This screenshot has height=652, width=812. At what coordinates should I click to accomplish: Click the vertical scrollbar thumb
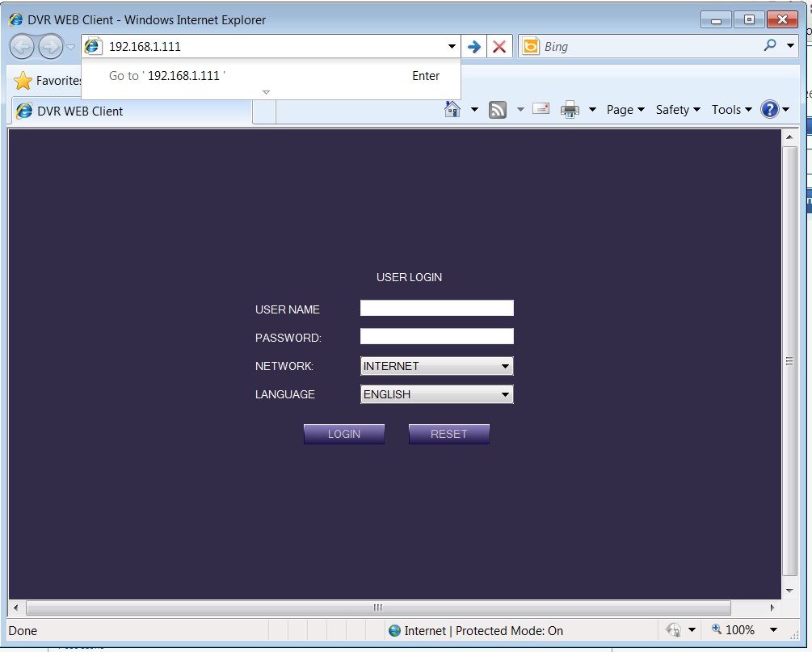click(789, 361)
